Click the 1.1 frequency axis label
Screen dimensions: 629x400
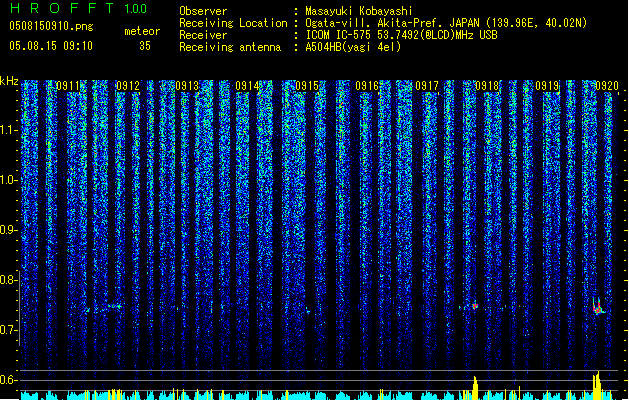click(x=9, y=130)
